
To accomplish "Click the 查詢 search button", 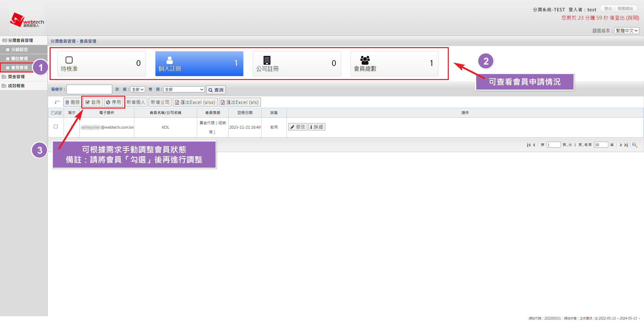I will pyautogui.click(x=216, y=90).
